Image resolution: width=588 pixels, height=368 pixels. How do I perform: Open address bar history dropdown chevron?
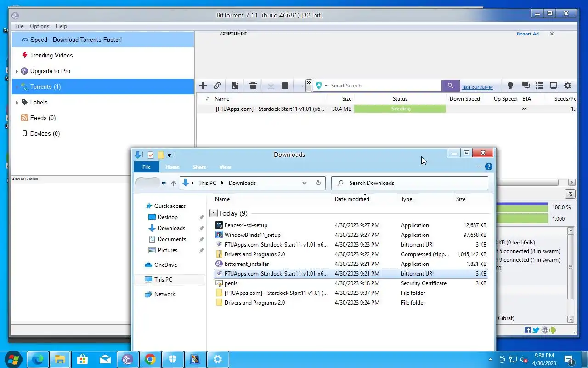[x=304, y=183]
